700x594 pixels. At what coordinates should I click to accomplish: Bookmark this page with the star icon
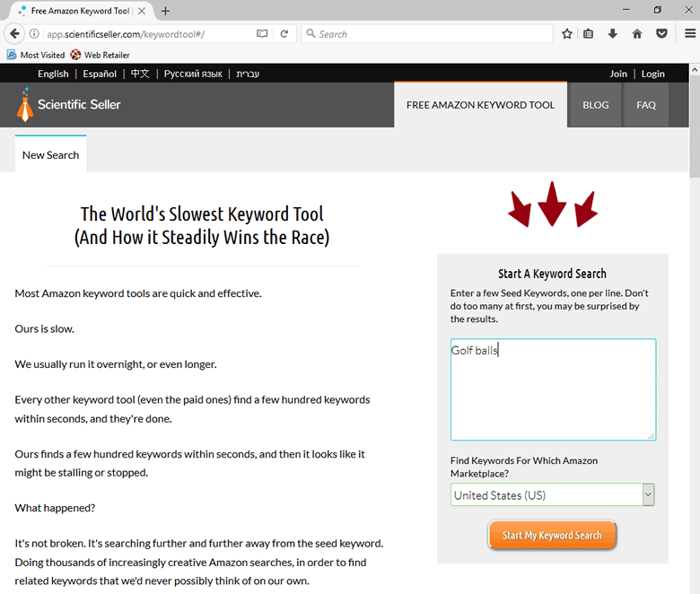[567, 34]
